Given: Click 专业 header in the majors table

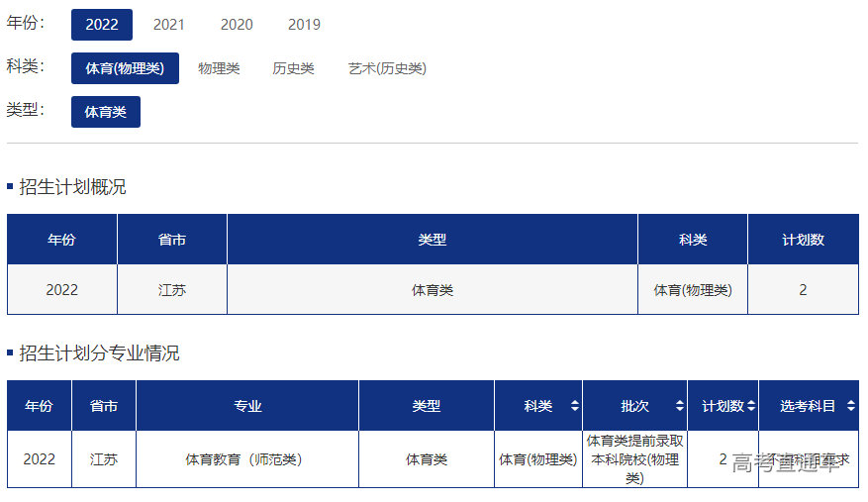Looking at the screenshot, I should (247, 406).
